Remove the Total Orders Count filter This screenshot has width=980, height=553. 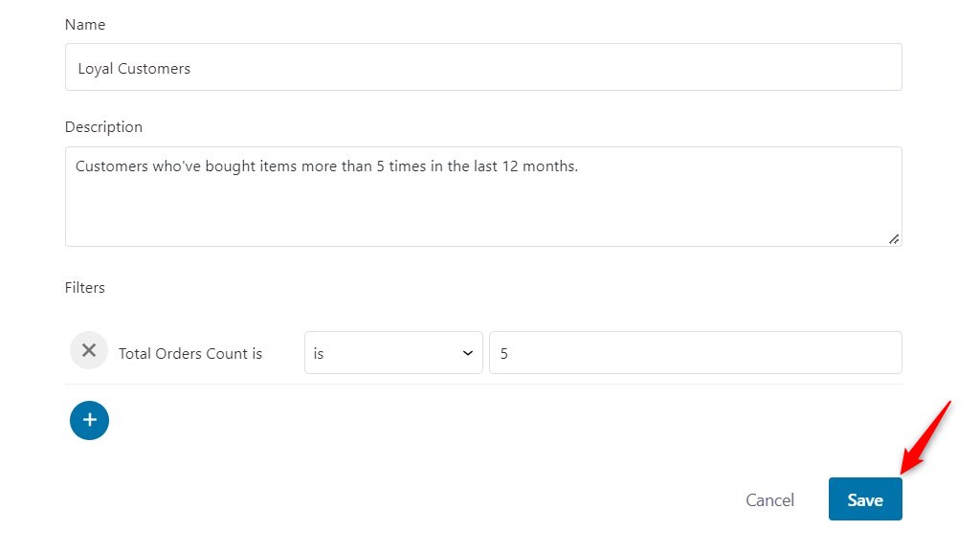click(x=89, y=350)
